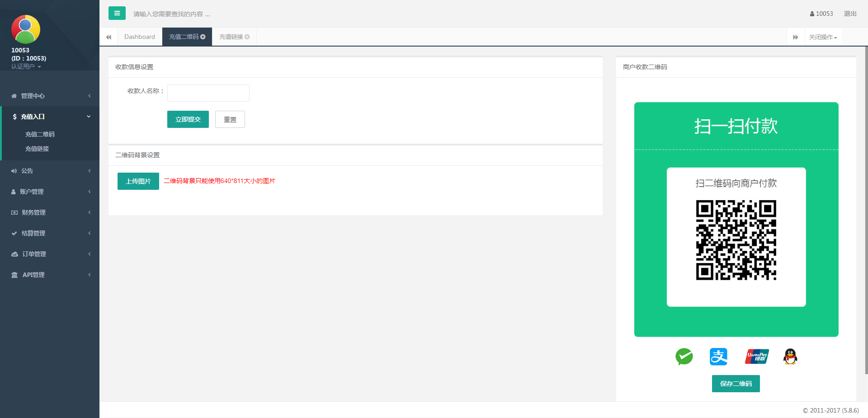Screen dimensions: 868x418
Task: Click the top search box placeholder field
Action: tap(172, 14)
